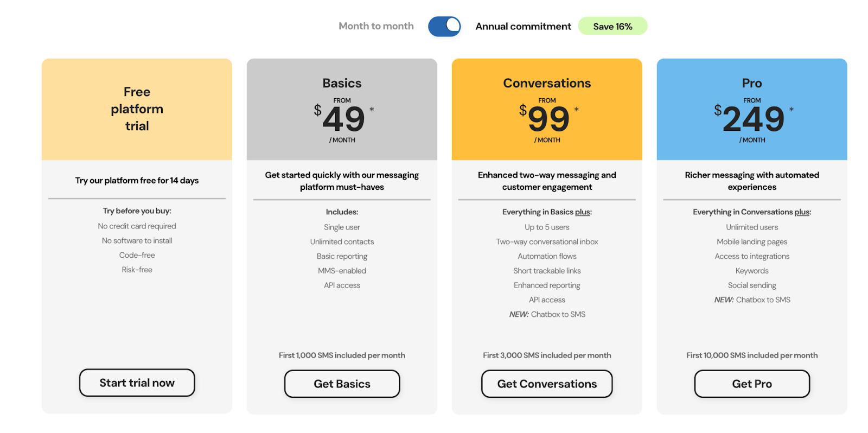Select the Month to month billing label
This screenshot has width=868, height=433.
click(376, 26)
